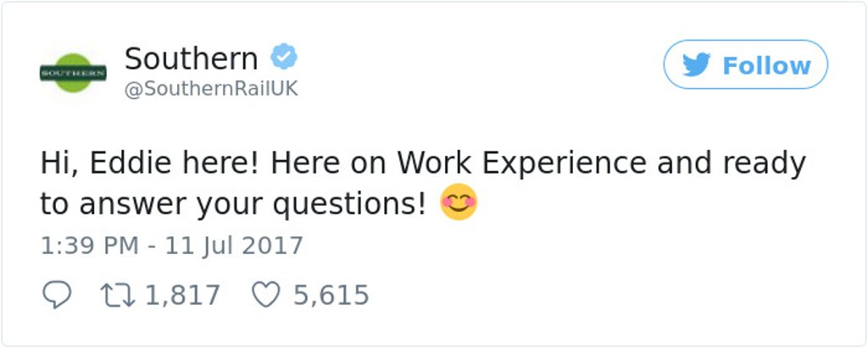Screen dimensions: 868x348
Task: Open the @SouthernRailUK handle link
Action: pyautogui.click(x=211, y=89)
